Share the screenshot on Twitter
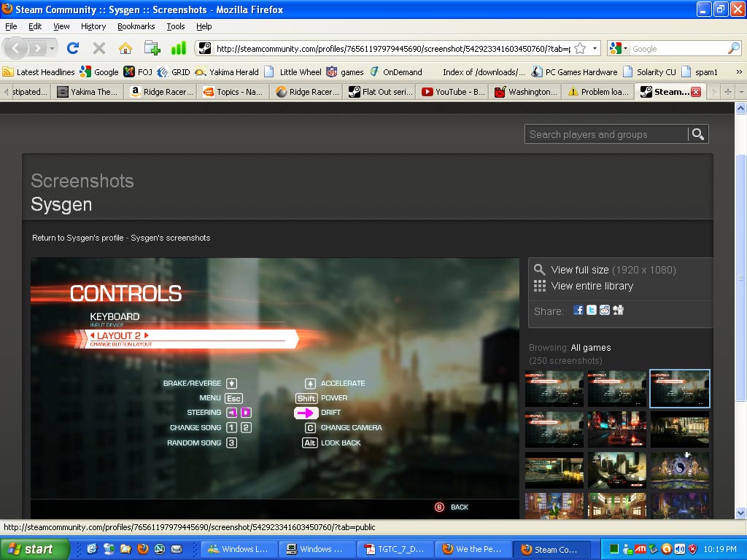 pyautogui.click(x=591, y=311)
